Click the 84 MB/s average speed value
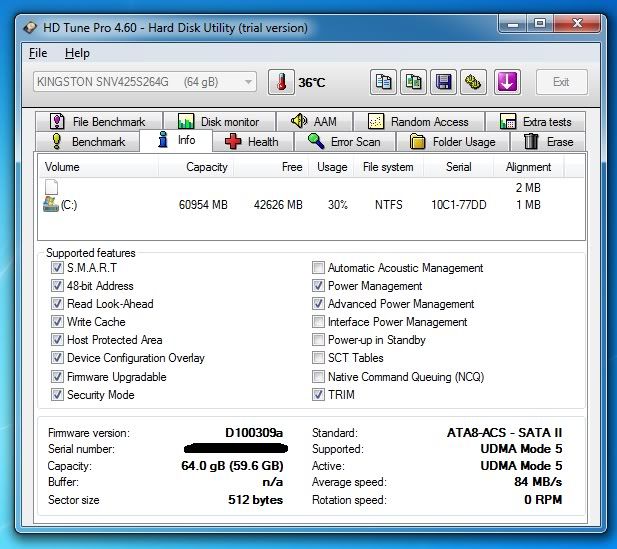Image resolution: width=617 pixels, height=549 pixels. (538, 482)
